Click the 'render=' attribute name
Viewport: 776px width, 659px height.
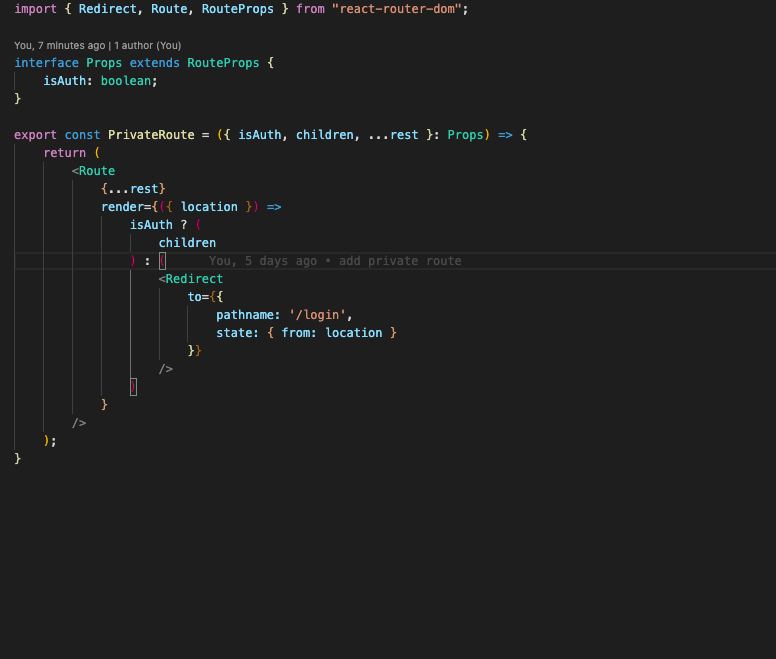click(126, 207)
